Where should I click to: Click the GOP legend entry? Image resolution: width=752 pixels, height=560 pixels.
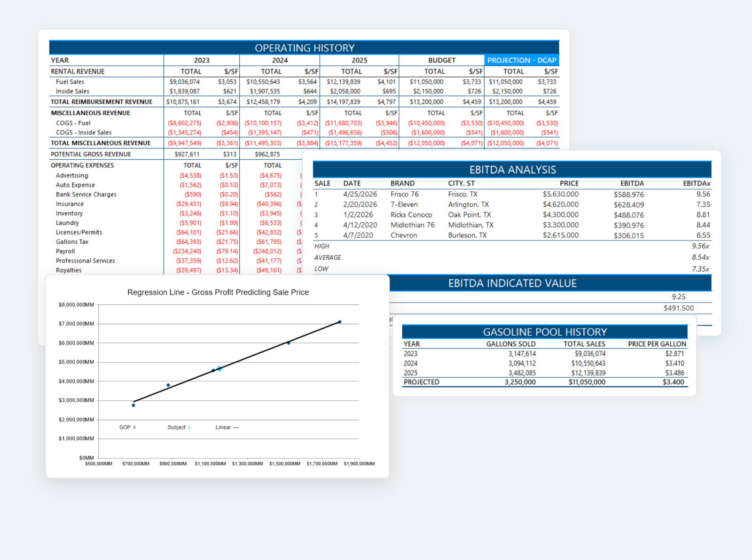coord(127,428)
